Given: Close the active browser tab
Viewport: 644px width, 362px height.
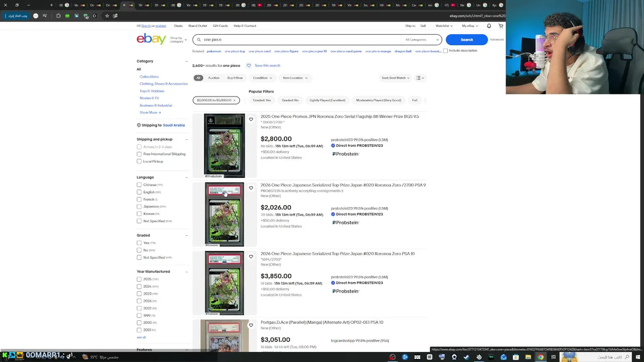Looking at the screenshot, I should 124,5.
